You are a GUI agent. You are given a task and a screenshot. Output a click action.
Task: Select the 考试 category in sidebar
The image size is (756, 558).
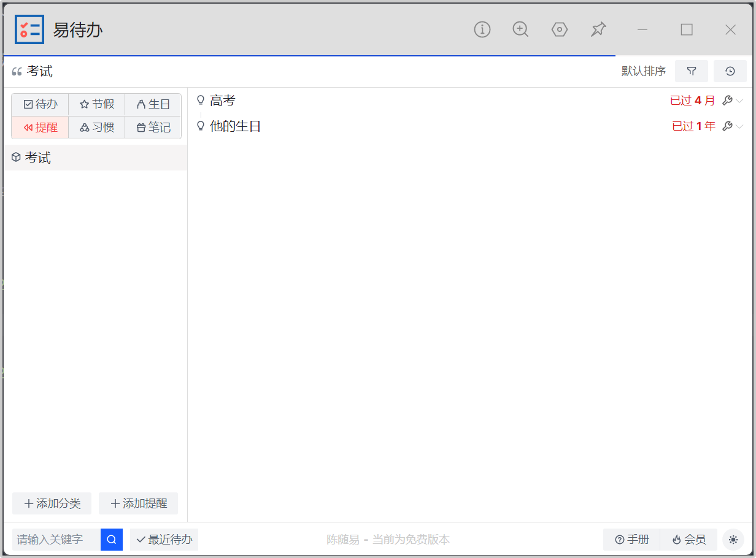pyautogui.click(x=38, y=158)
